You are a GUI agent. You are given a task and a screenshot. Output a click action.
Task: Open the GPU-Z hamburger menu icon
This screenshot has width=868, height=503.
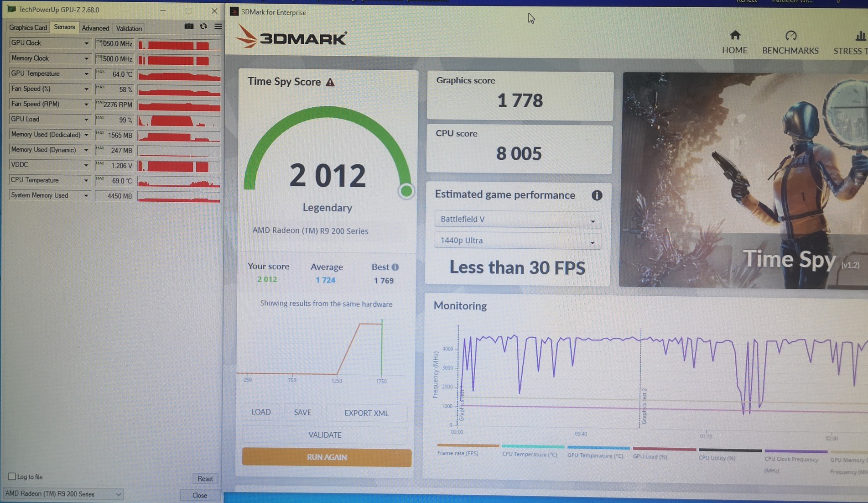pos(218,26)
